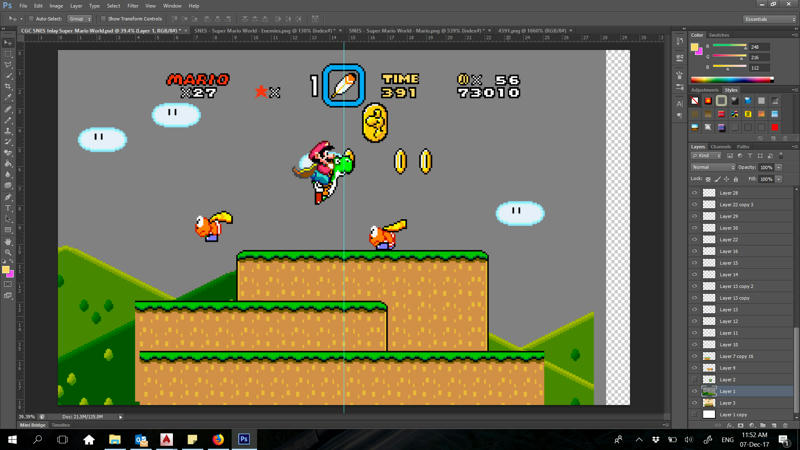800x450 pixels.
Task: Click the Opacity value field
Action: point(765,167)
